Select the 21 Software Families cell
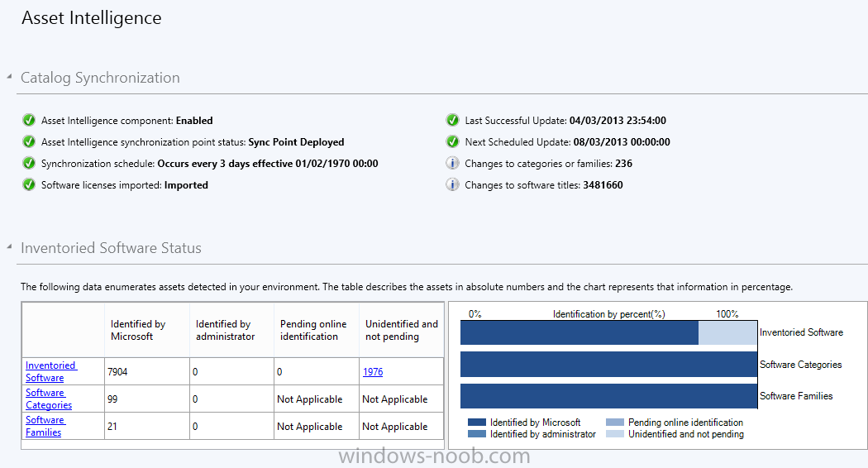 point(146,426)
